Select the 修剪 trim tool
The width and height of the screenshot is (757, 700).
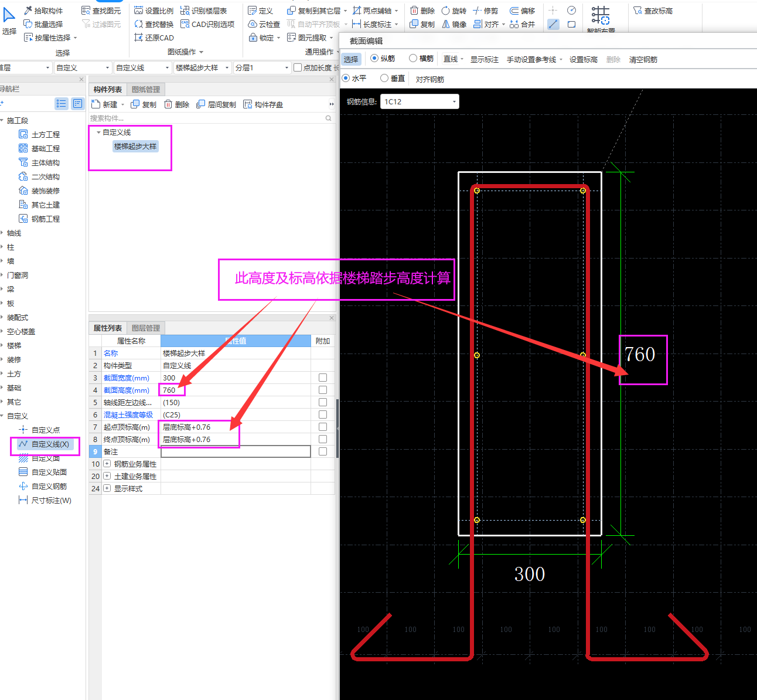coord(486,11)
